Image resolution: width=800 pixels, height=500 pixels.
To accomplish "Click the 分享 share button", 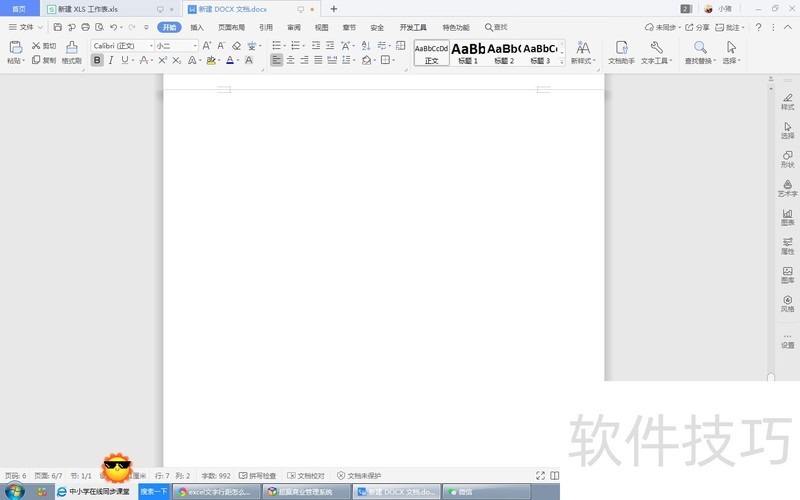I will [x=696, y=27].
